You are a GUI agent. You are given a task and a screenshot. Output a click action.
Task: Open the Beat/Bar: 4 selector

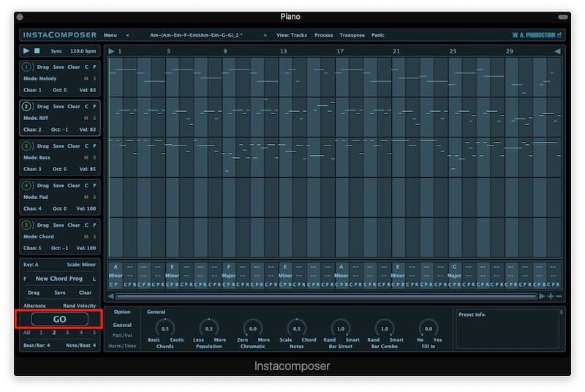(37, 345)
